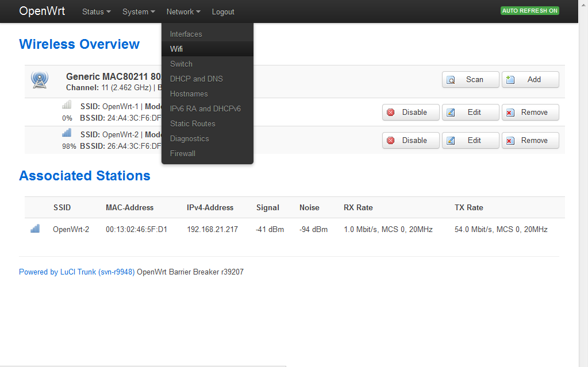Remove the OpenWrt-1 wireless network
The image size is (588, 367).
(531, 113)
